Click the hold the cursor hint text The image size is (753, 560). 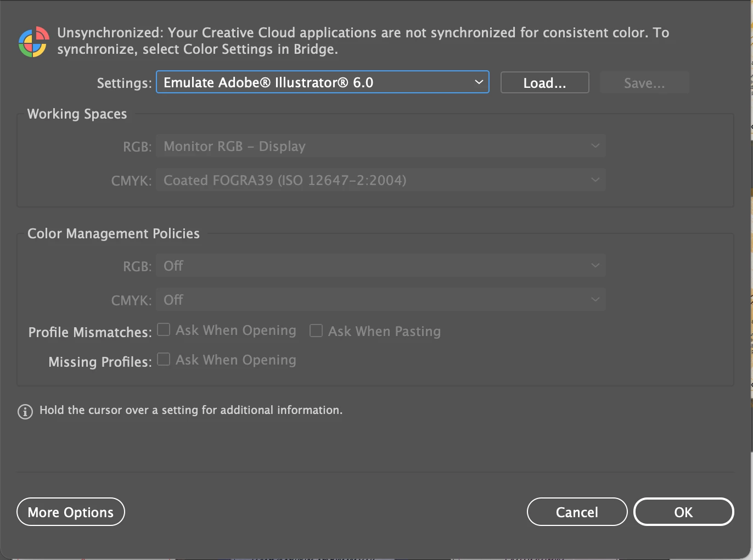[x=191, y=410]
